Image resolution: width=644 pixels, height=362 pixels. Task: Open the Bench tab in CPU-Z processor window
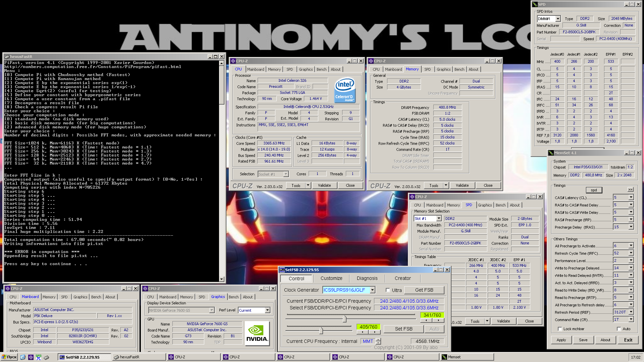[x=321, y=70]
